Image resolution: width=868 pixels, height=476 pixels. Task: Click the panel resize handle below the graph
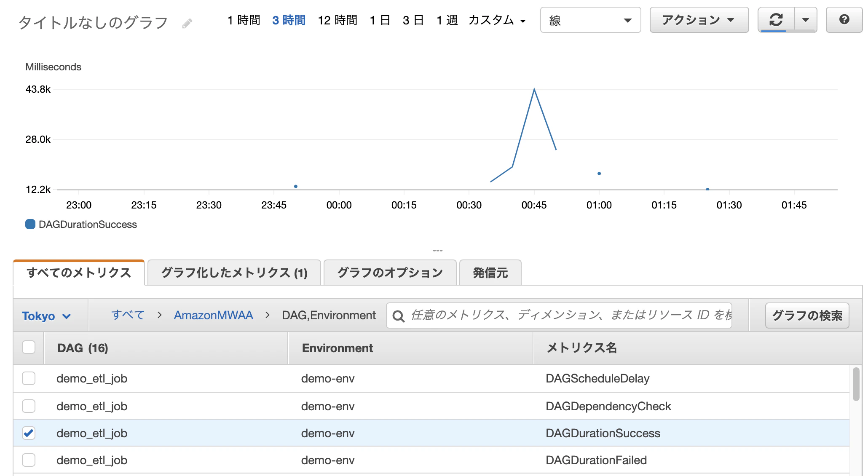click(x=438, y=251)
